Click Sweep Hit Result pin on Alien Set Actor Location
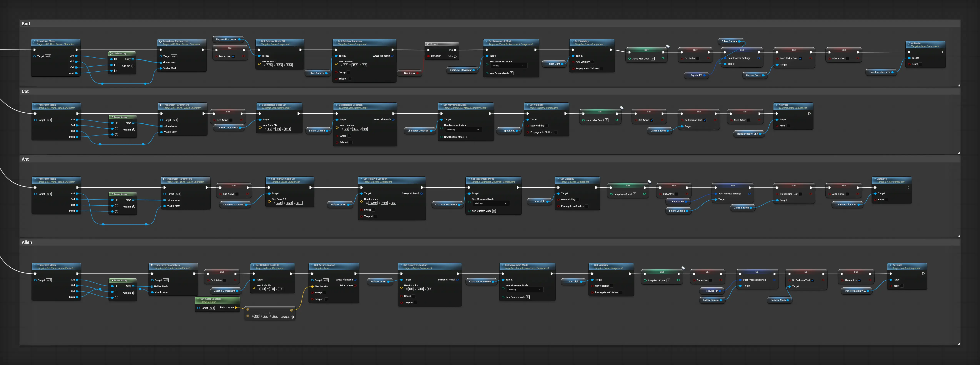This screenshot has height=365, width=980. pyautogui.click(x=355, y=280)
